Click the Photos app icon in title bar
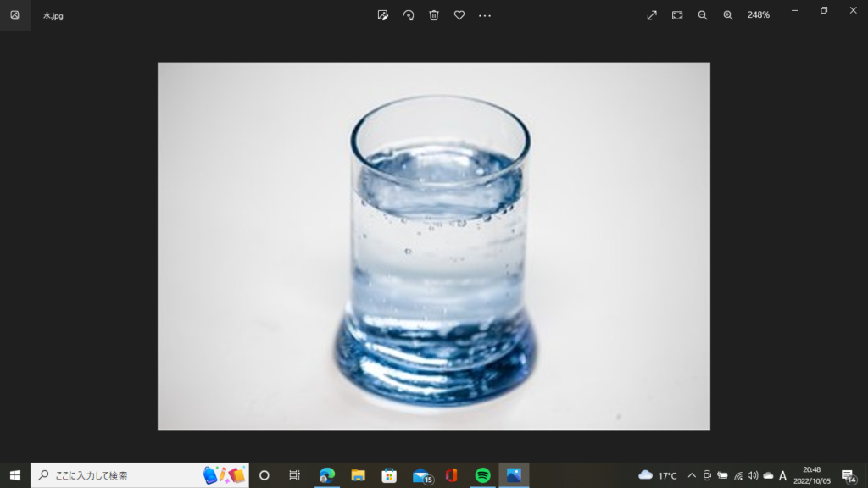Screen dimensions: 868x488 (15, 15)
